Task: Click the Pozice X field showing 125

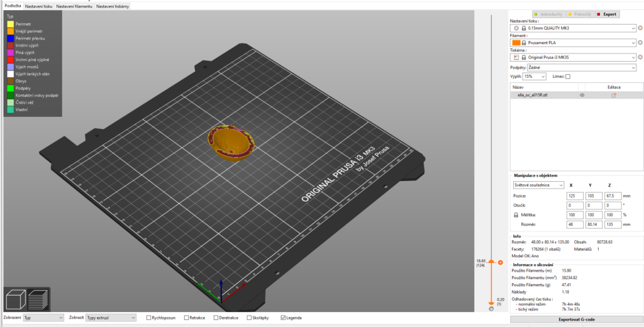Action: point(575,196)
